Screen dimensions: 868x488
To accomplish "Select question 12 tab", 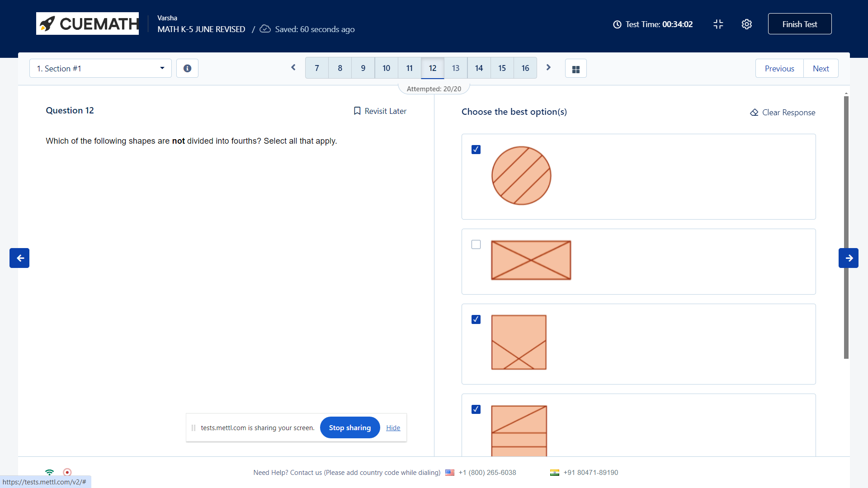I will (433, 68).
